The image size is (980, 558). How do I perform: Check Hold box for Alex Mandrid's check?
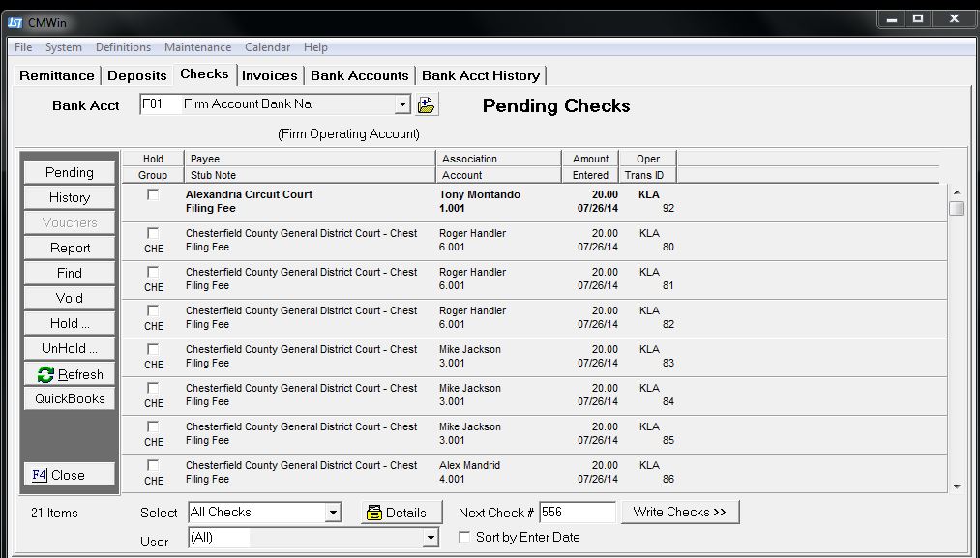(x=153, y=465)
